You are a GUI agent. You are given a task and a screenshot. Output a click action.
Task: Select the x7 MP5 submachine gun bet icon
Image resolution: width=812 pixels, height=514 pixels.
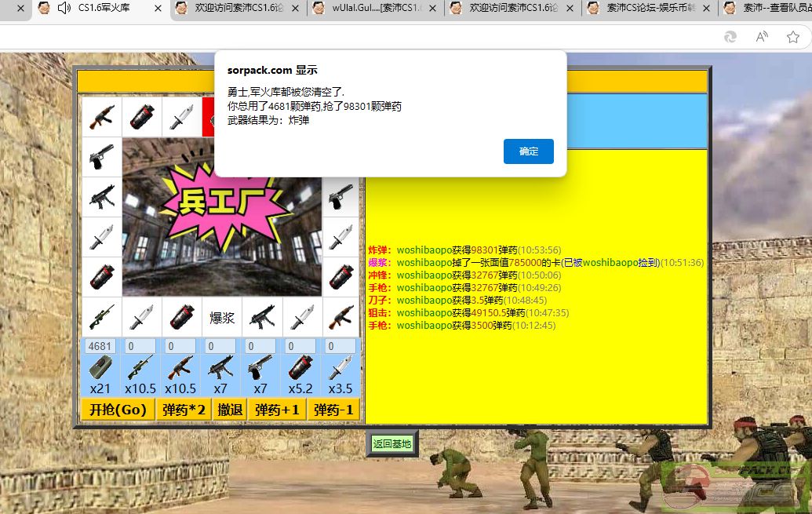(x=220, y=367)
